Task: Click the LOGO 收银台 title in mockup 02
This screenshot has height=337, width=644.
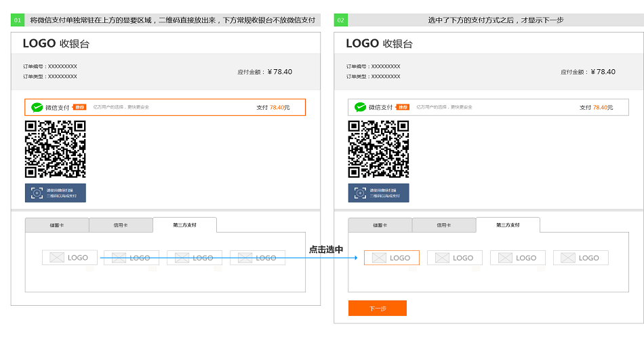Action: (x=379, y=43)
